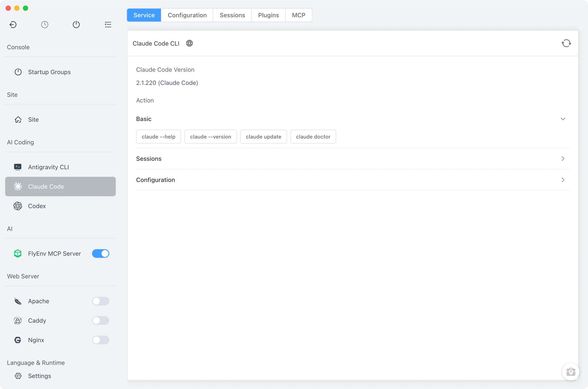This screenshot has width=588, height=389.
Task: Collapse the Basic section chevron
Action: pos(563,119)
